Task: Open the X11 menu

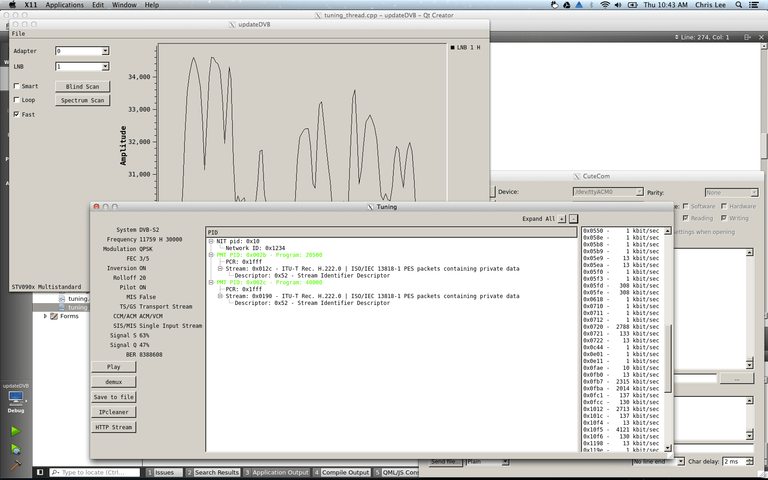Action: [x=31, y=5]
